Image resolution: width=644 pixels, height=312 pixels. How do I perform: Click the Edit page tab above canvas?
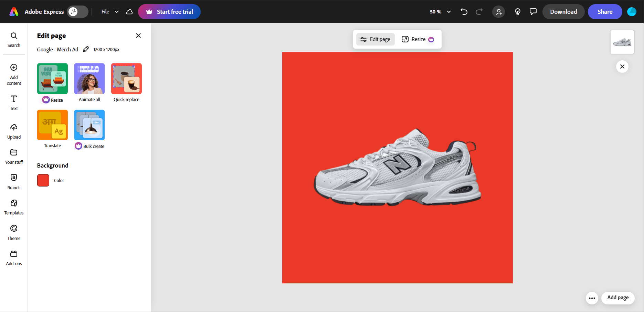tap(375, 39)
